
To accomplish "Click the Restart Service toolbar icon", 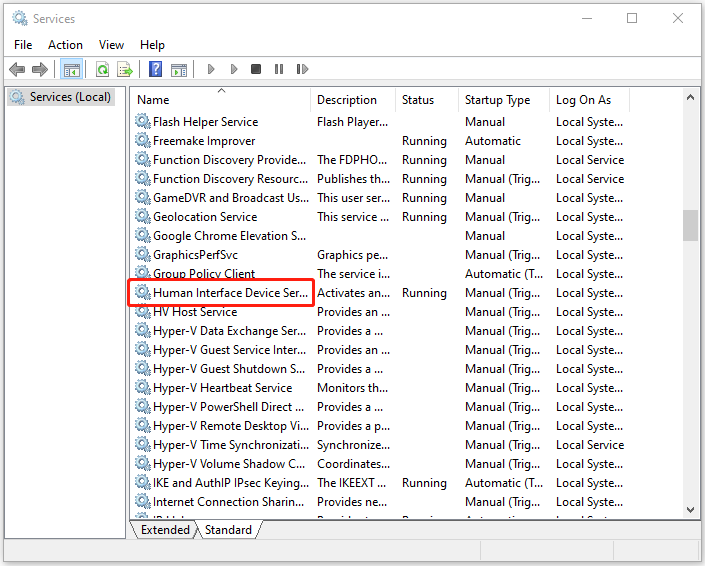I will (x=300, y=69).
